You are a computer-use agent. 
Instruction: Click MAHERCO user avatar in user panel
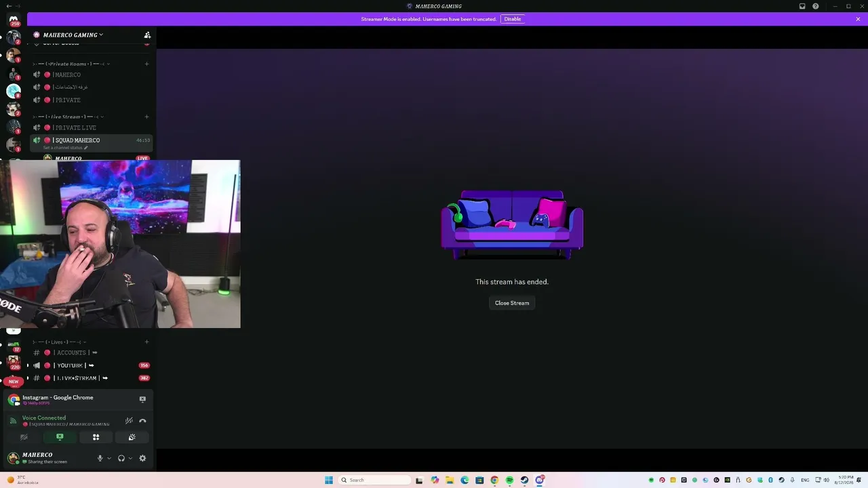(13, 458)
